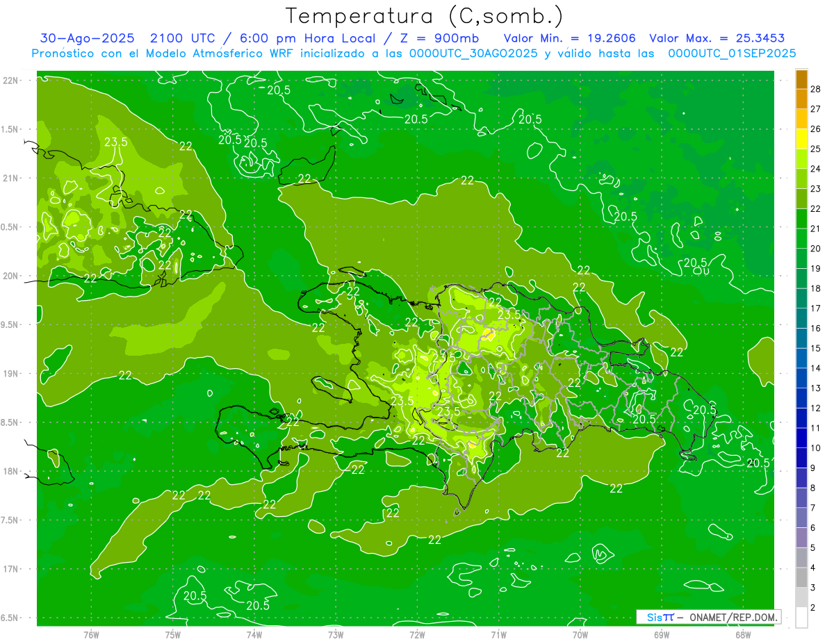Click the '74W' longitude axis label
The height and width of the screenshot is (644, 834).
coord(254,634)
